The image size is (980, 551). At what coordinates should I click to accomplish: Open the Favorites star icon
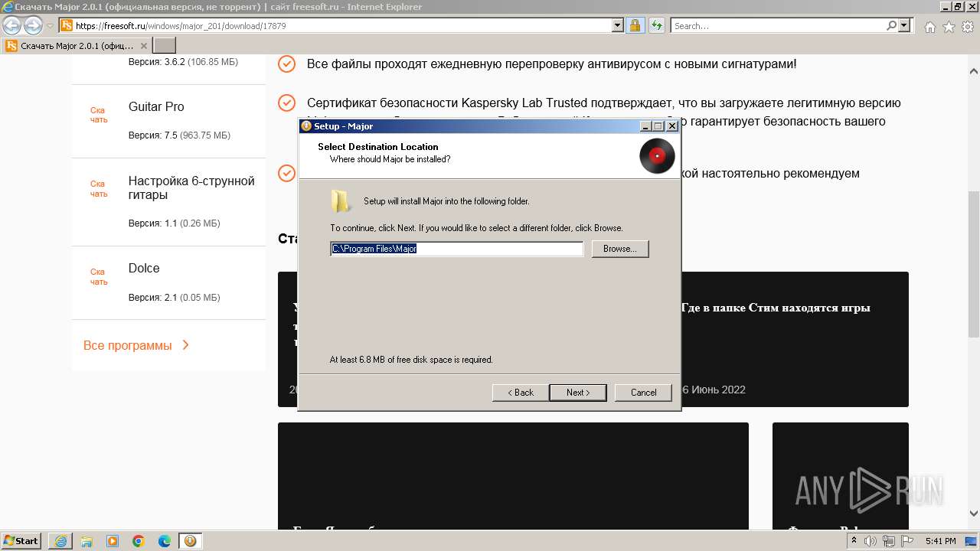pos(949,27)
